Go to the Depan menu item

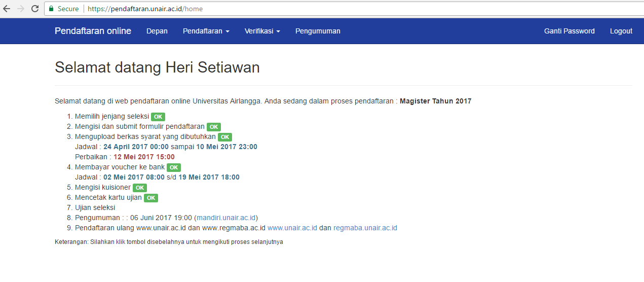[x=157, y=31]
